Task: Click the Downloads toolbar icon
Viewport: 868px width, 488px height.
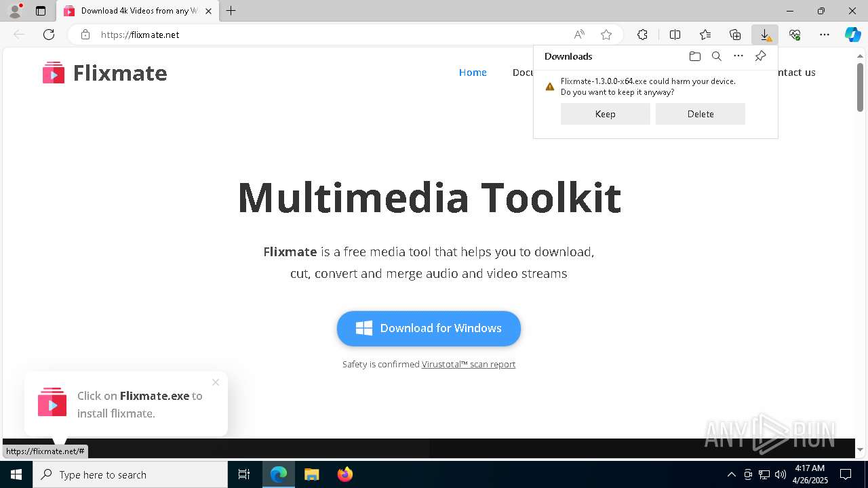Action: (x=765, y=35)
